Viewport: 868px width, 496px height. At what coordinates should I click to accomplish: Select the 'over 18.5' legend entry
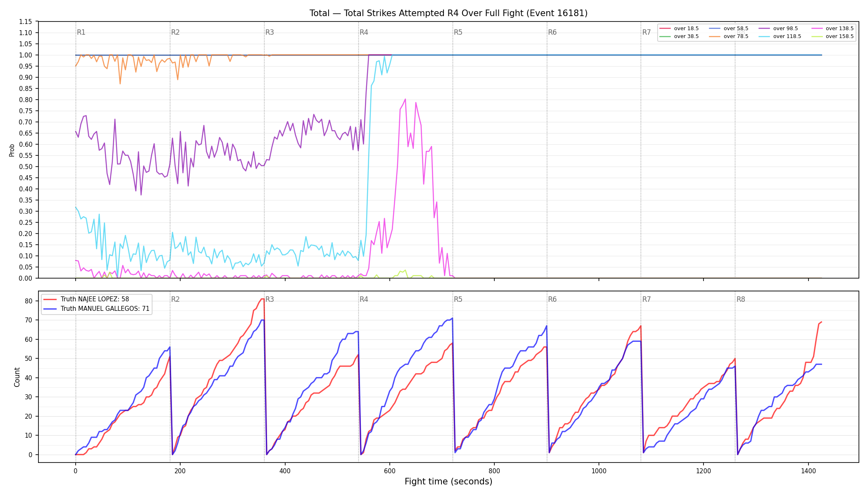(679, 29)
